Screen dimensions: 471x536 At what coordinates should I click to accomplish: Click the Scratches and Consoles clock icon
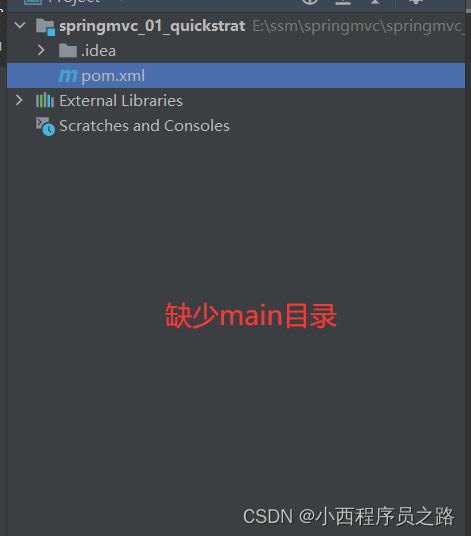[45, 126]
